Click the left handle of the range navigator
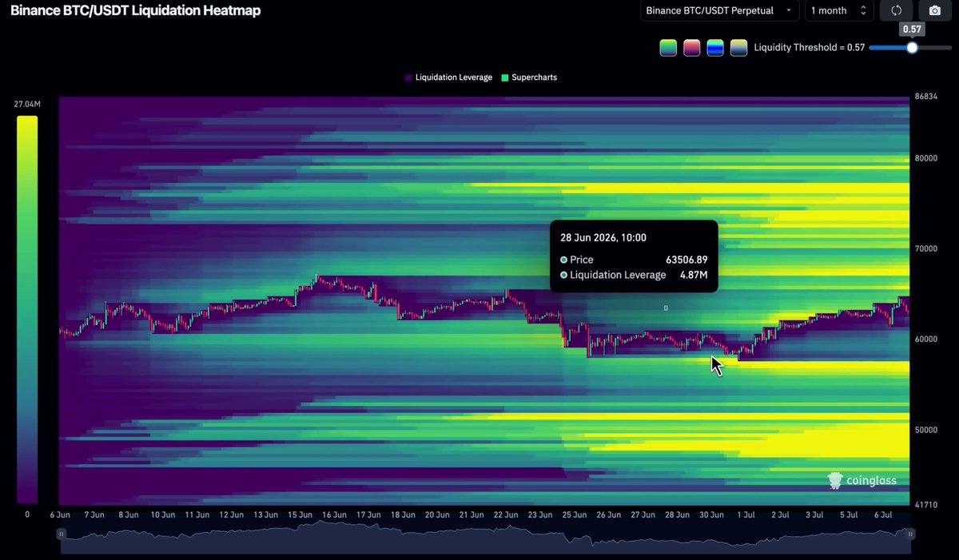Screen dimensions: 959x560 [60, 534]
